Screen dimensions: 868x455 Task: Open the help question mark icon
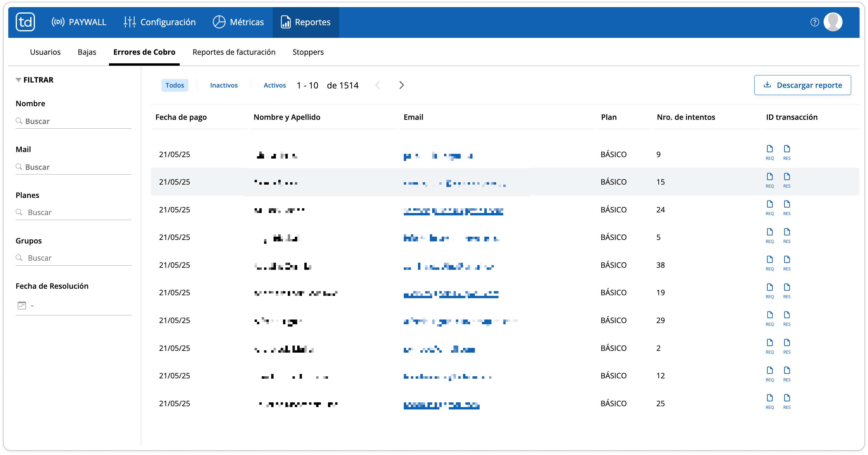pyautogui.click(x=814, y=22)
